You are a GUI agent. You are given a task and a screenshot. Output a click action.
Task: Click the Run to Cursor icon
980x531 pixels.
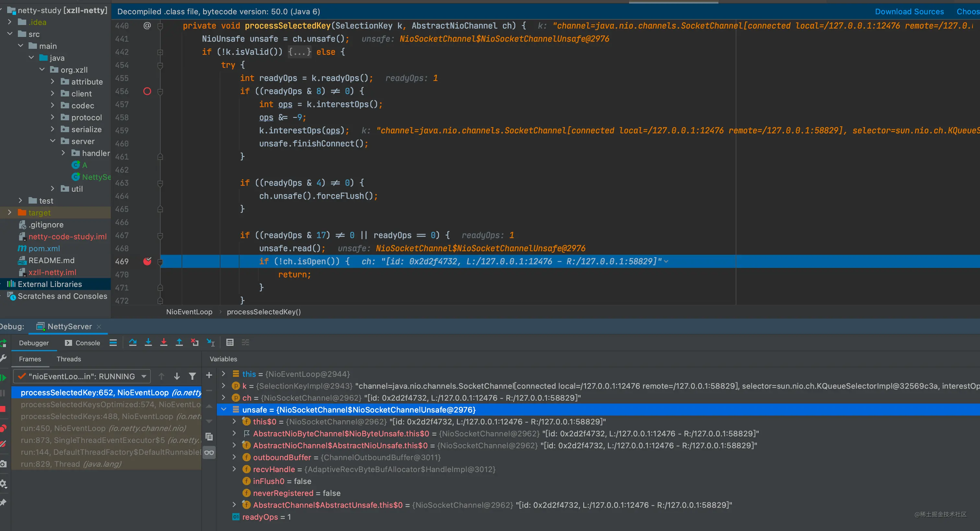(x=210, y=343)
